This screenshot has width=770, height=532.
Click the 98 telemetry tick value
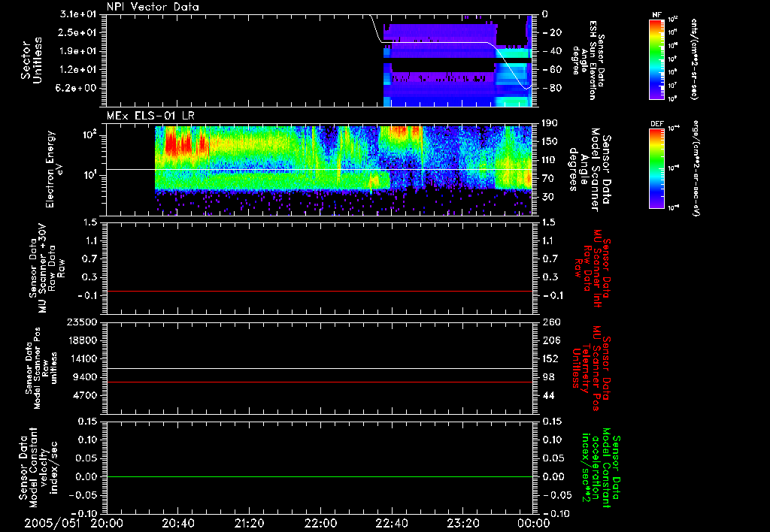click(547, 377)
